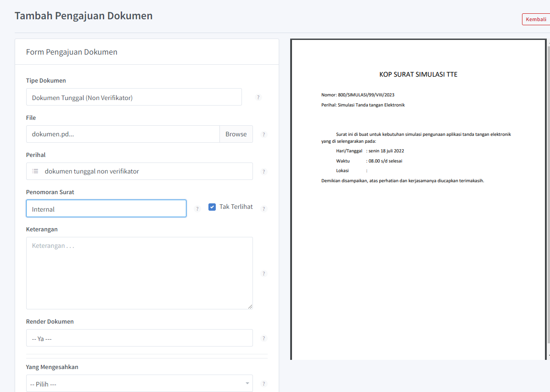The width and height of the screenshot is (550, 392).
Task: Click inside the Keterangan textarea
Action: [139, 273]
